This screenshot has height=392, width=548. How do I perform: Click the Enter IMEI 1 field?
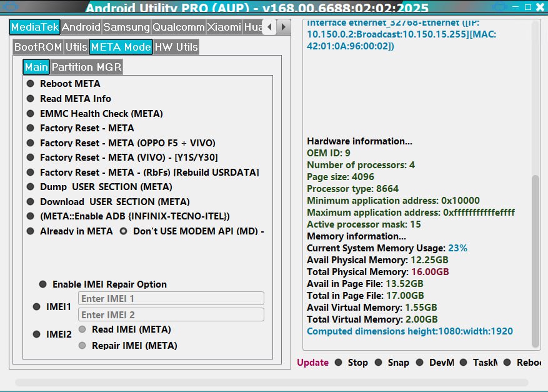pyautogui.click(x=171, y=298)
